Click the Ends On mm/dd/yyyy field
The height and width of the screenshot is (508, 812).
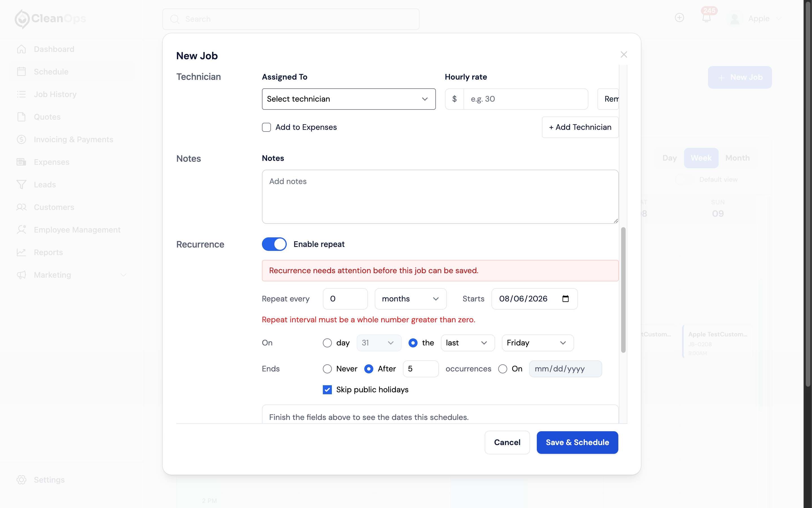pos(565,369)
